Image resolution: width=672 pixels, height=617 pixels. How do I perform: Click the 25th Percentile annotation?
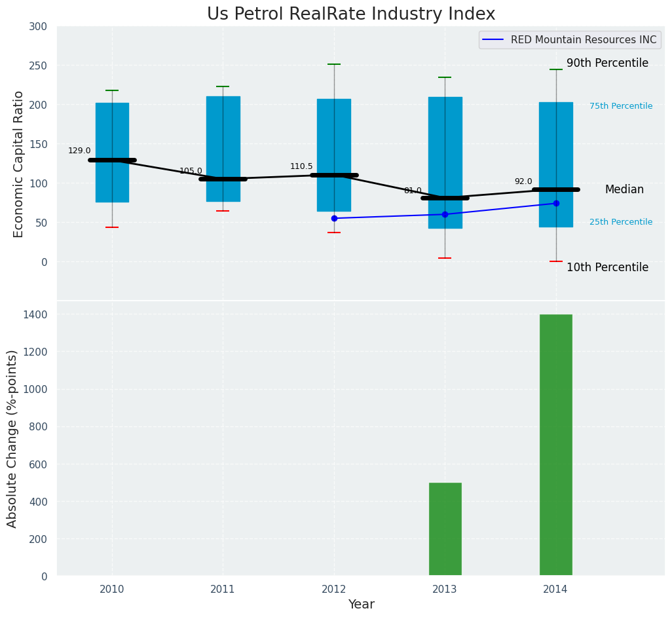click(620, 222)
